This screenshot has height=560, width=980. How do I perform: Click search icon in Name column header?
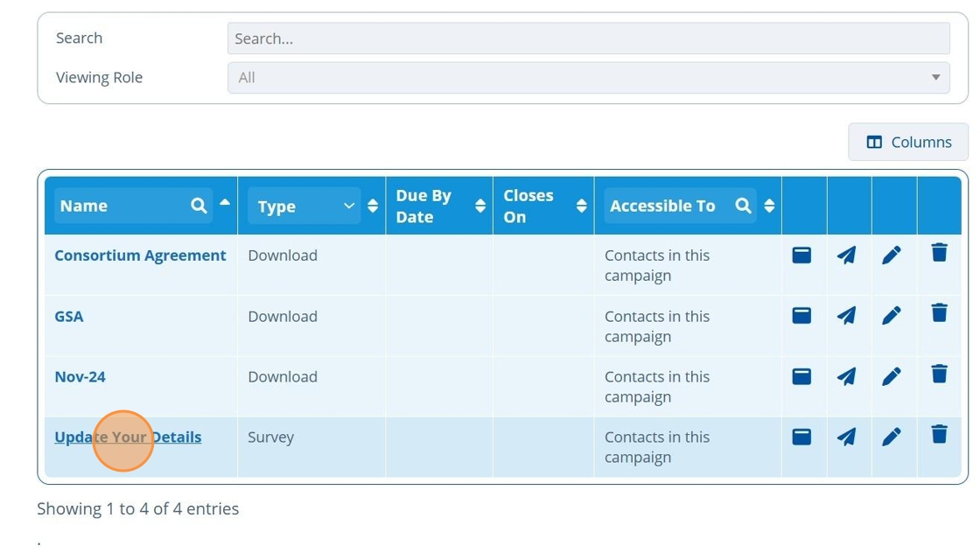point(199,206)
